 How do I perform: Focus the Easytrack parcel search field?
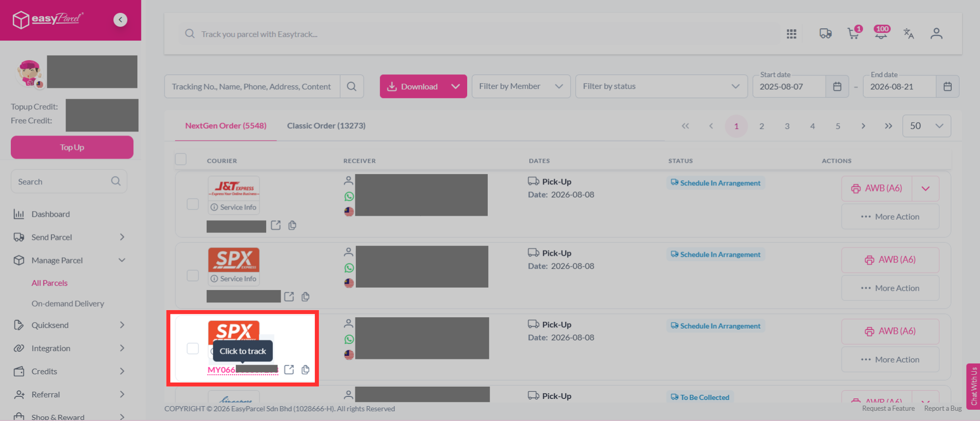tap(479, 34)
